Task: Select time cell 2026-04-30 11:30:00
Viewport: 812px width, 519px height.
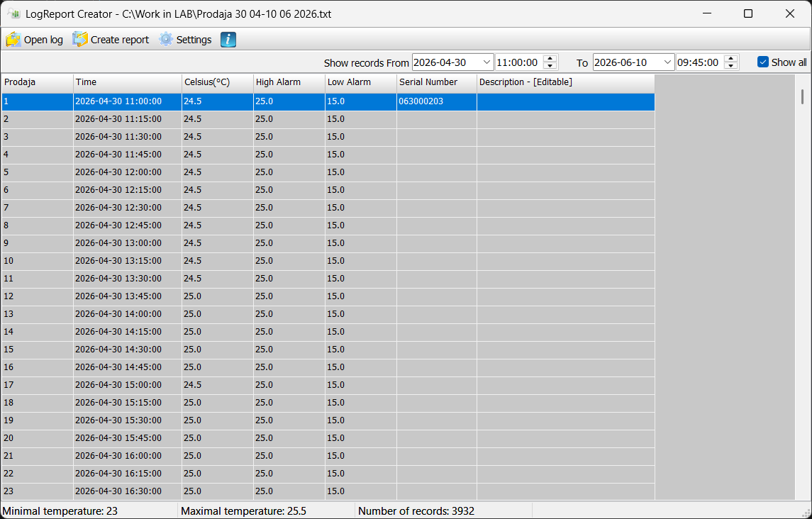Action: coord(128,137)
